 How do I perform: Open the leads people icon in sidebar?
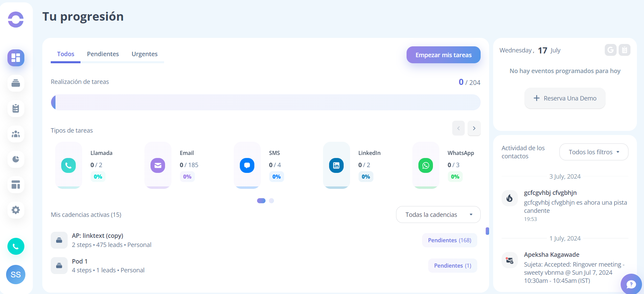click(x=16, y=134)
